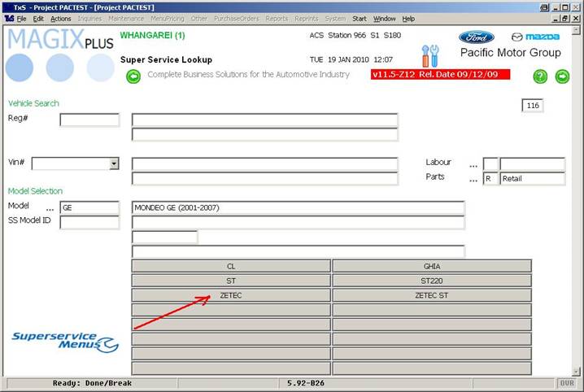
Task: Click the Ford logo
Action: (x=476, y=37)
